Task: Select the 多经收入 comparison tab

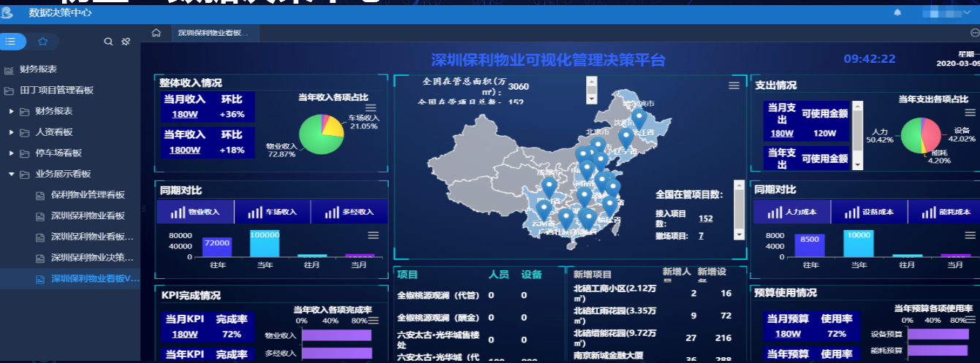Action: tap(348, 212)
